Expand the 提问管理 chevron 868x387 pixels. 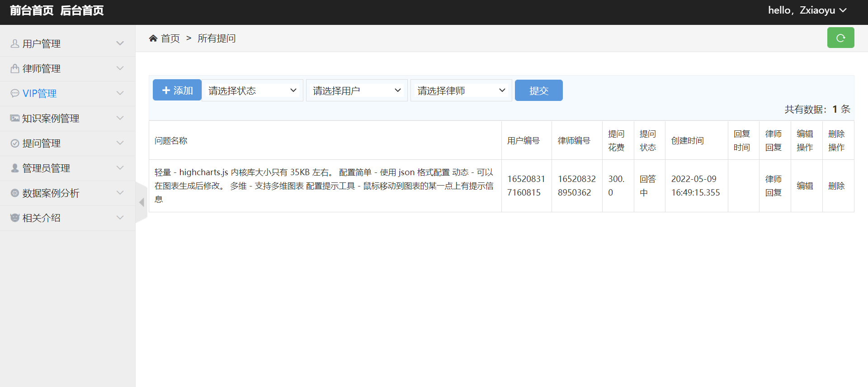(x=120, y=143)
